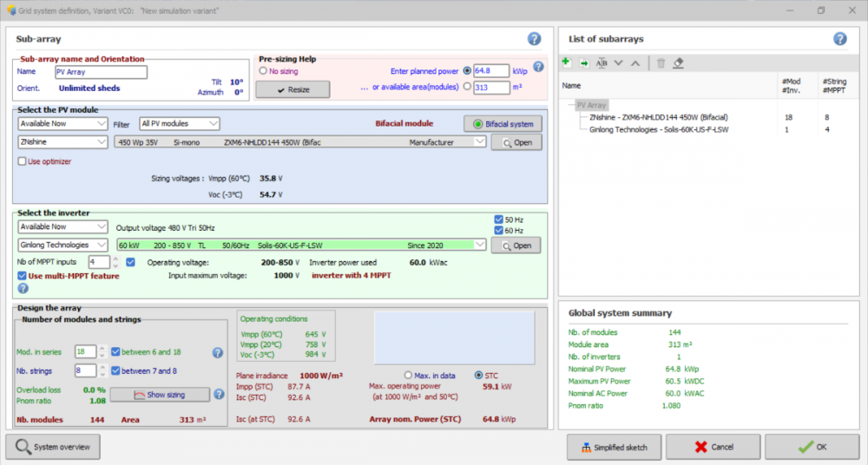
Task: Enable the Use optimizer checkbox
Action: click(x=23, y=161)
